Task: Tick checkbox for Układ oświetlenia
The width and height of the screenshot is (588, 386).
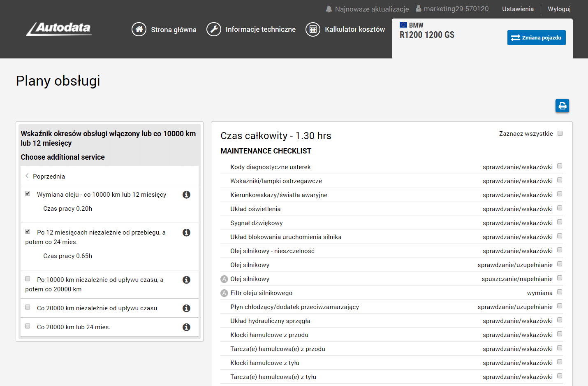Action: point(560,208)
